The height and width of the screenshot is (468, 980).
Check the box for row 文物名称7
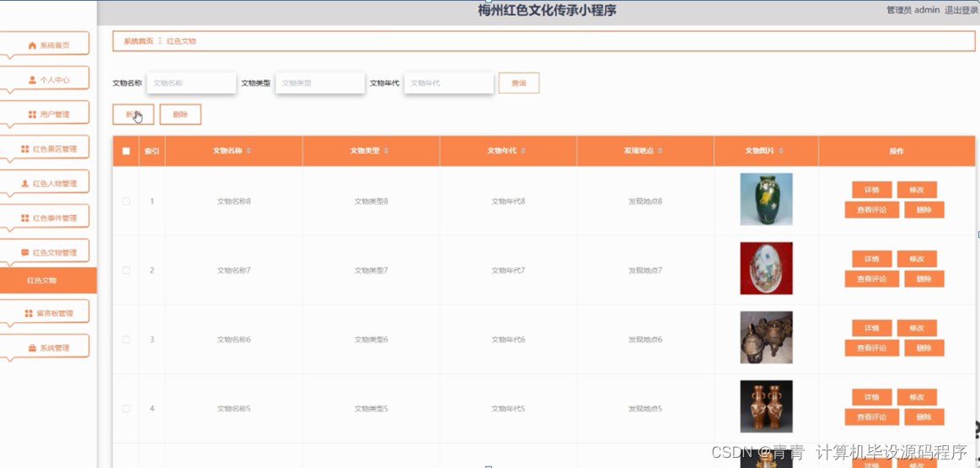click(x=126, y=271)
